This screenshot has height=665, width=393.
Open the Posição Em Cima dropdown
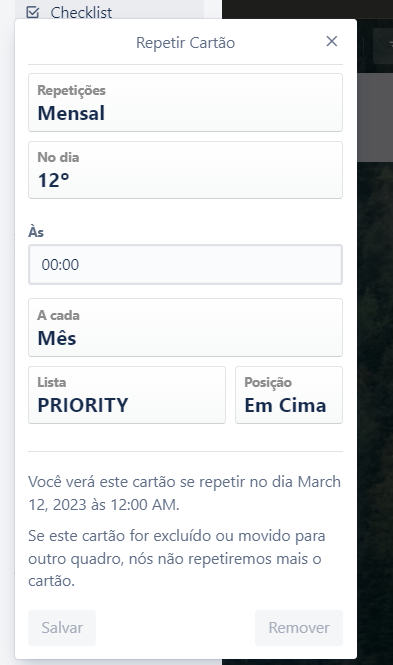pyautogui.click(x=289, y=395)
